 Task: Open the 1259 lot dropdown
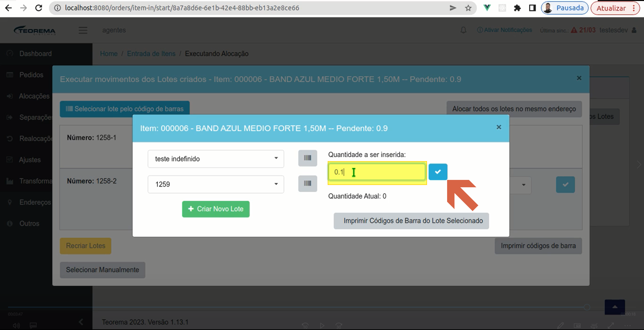(216, 184)
